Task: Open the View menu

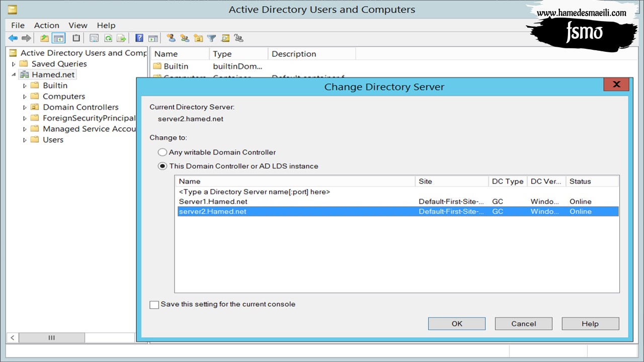Action: (x=78, y=25)
